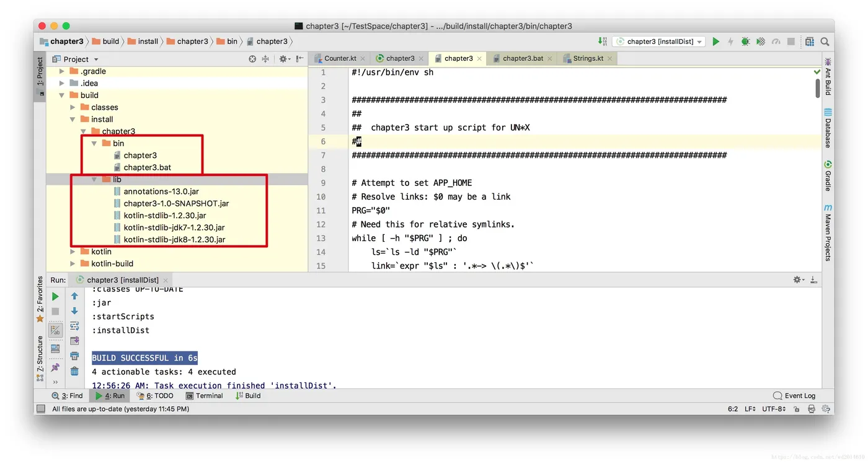Click the Pin Tab icon in the Run panel
The height and width of the screenshot is (463, 868).
55,368
